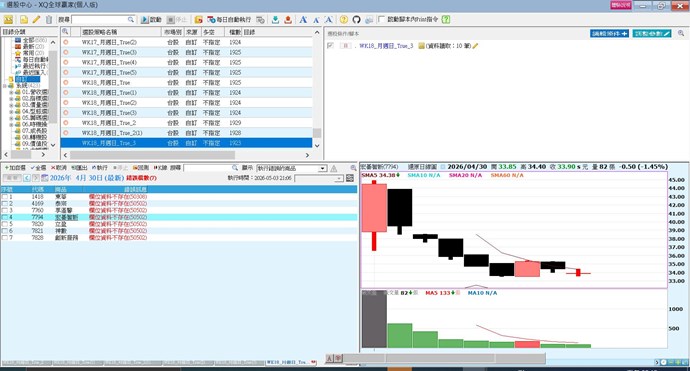Viewport: 690px width, 371px height.
Task: Click the settings icon right of 執行時間 dropdown
Action: pos(350,178)
